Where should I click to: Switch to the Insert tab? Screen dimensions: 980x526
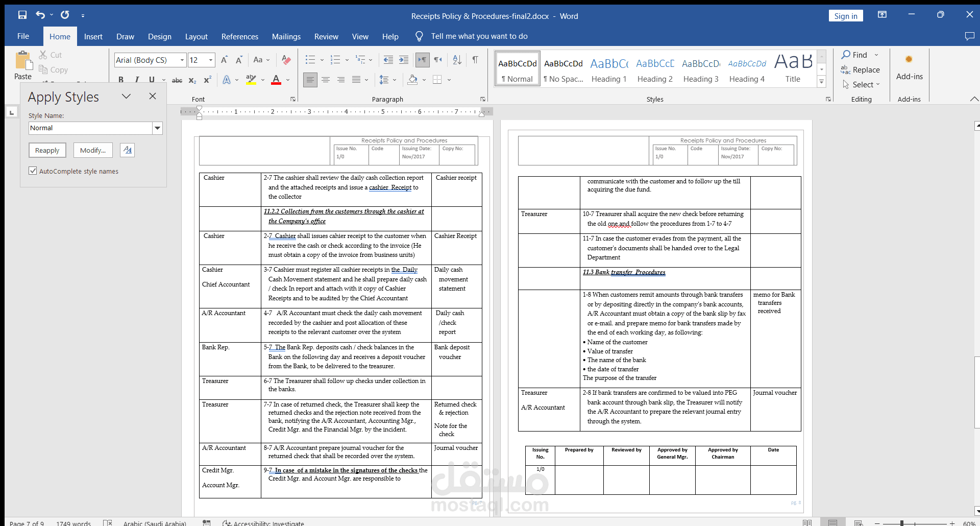coord(93,36)
